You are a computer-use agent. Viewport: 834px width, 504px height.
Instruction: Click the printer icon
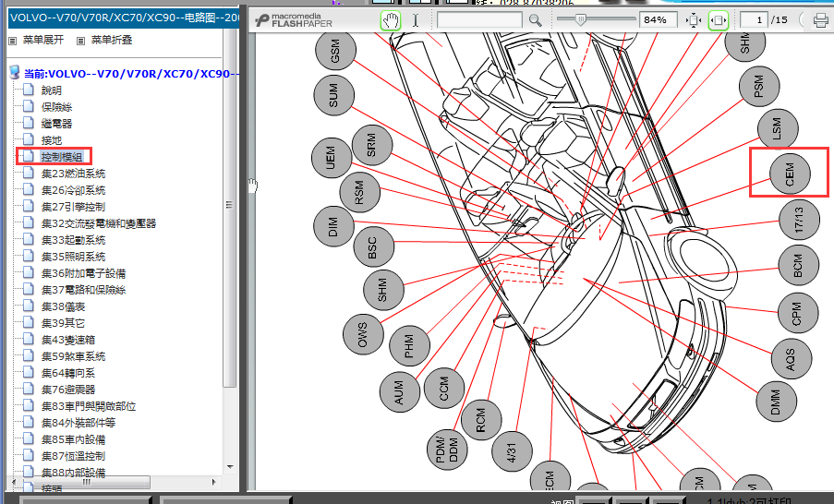821,20
